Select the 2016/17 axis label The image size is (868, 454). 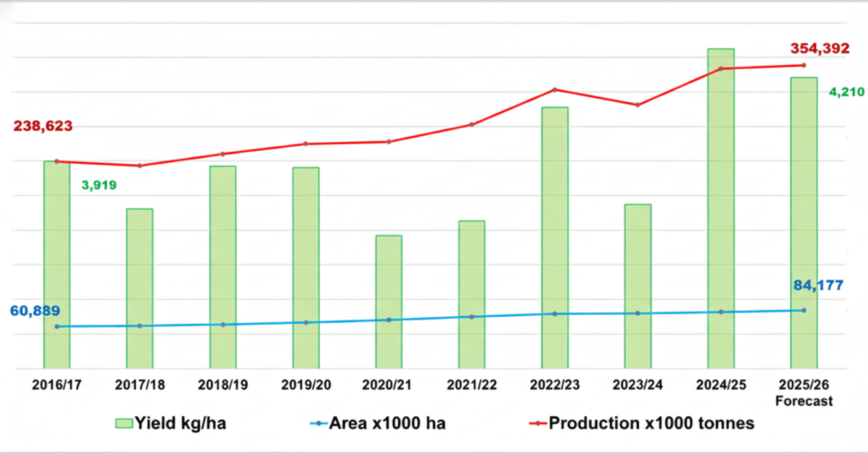pos(57,384)
